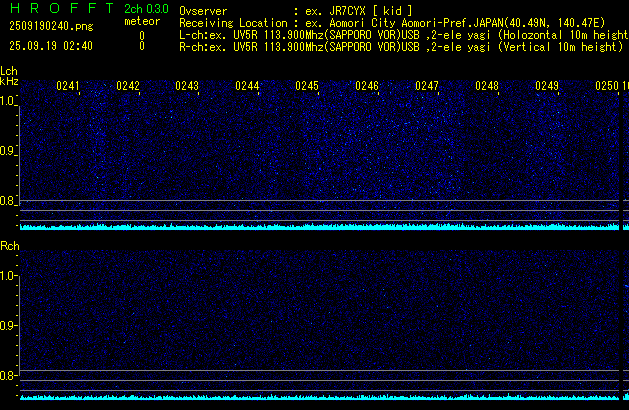Select the 0243 time marker

(187, 87)
